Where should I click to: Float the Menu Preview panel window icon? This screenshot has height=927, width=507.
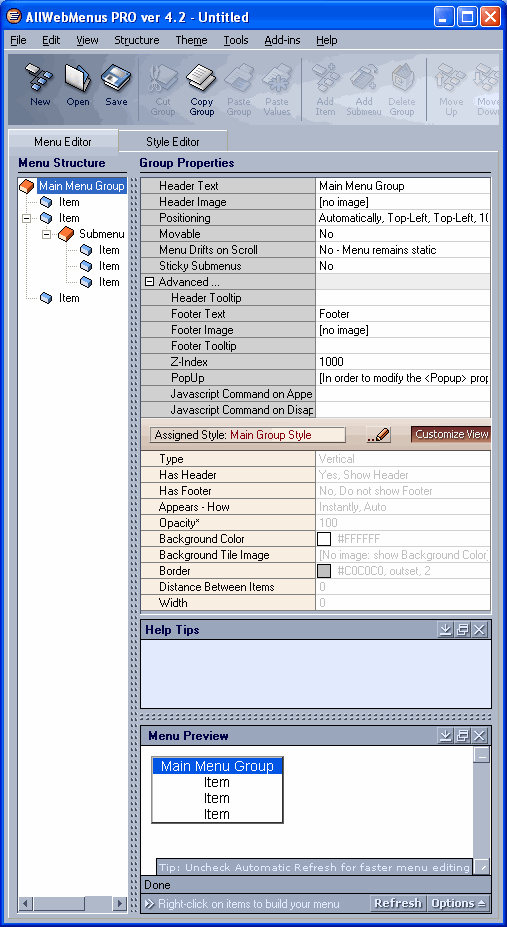click(x=463, y=735)
